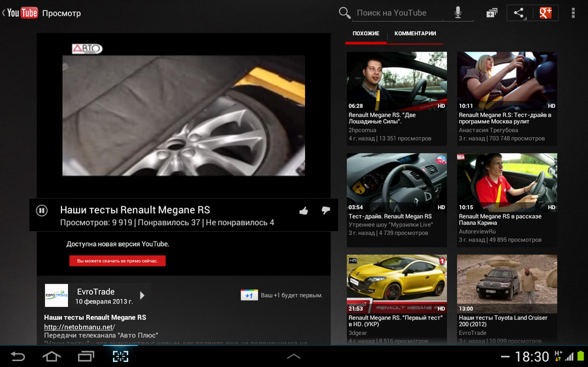Select channel name Анастасия Трегубова
The width and height of the screenshot is (588, 367).
coord(489,130)
